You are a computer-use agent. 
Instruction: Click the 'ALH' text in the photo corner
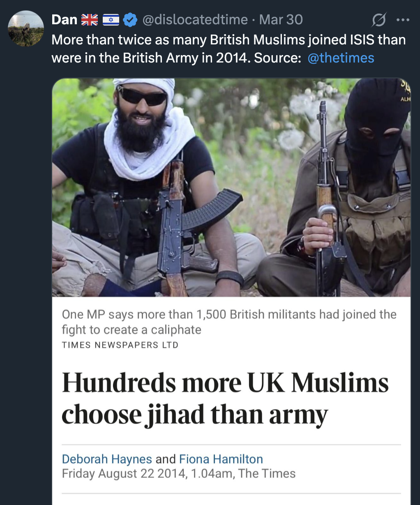pyautogui.click(x=405, y=99)
